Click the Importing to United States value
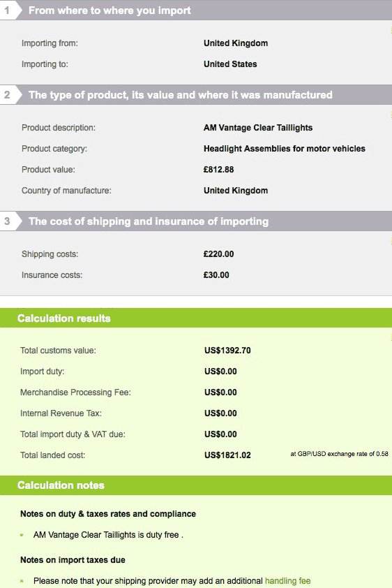392x588 pixels. (x=230, y=64)
